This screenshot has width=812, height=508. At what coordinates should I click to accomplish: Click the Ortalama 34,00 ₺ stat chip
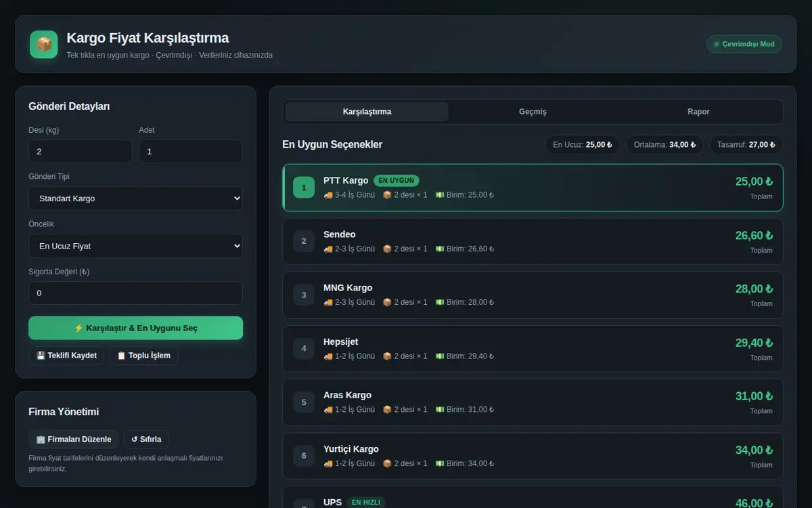click(x=664, y=144)
